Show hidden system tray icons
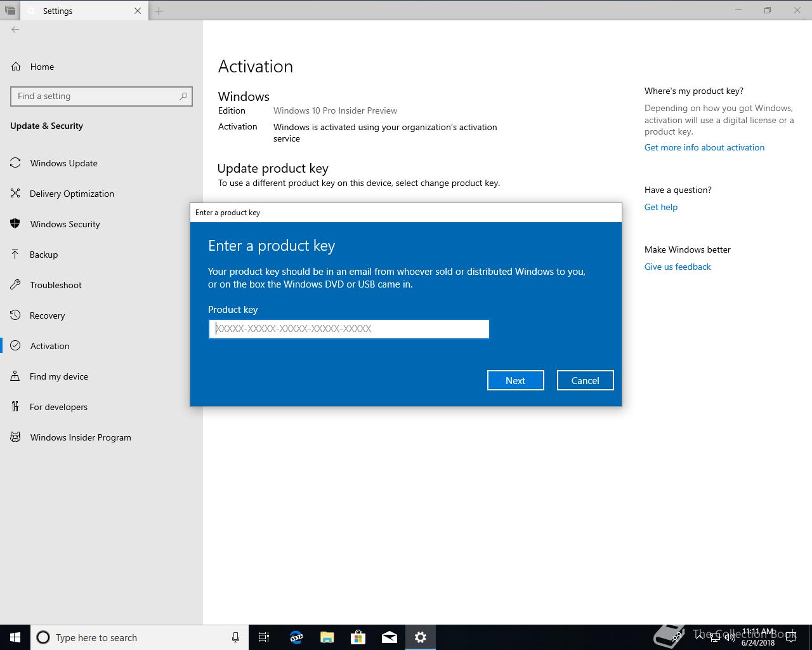The height and width of the screenshot is (650, 812). [x=699, y=637]
